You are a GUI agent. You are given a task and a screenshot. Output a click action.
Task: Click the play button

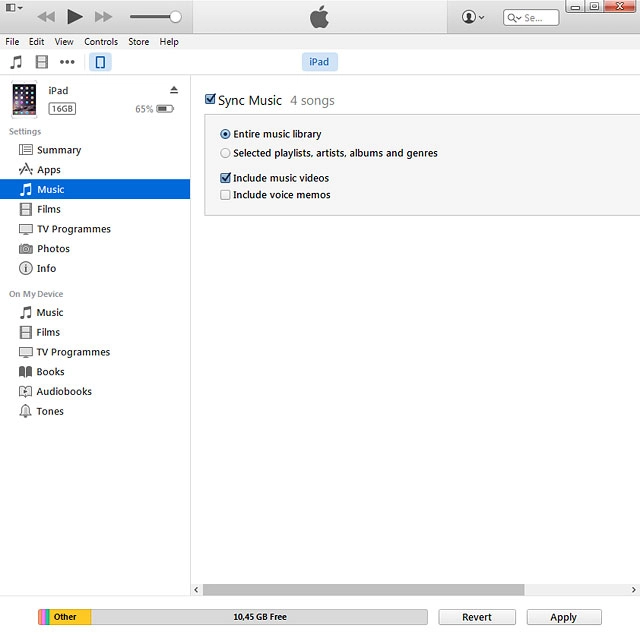[x=75, y=17]
